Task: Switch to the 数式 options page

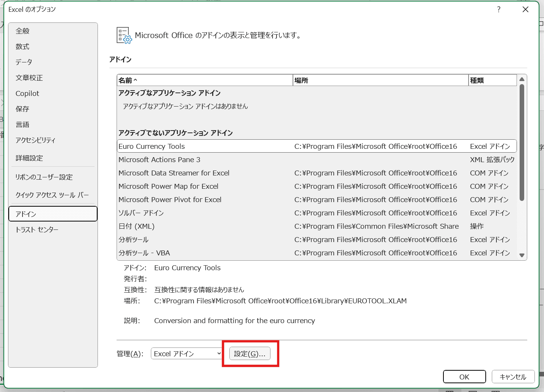Action: (x=22, y=46)
